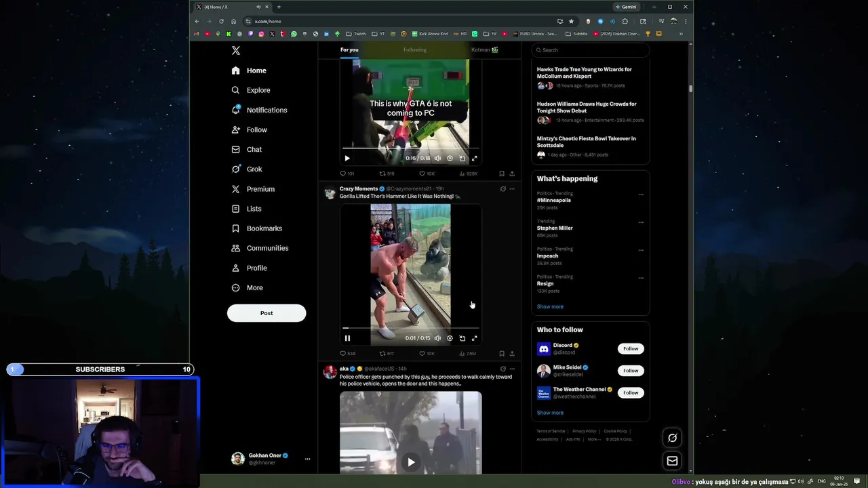
Task: Open the Premium page
Action: click(253, 189)
